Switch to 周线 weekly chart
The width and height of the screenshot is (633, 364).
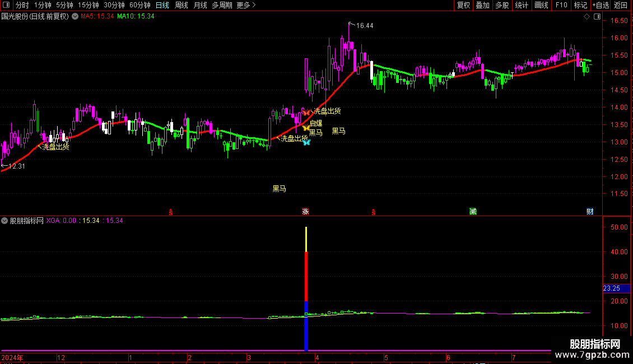(x=181, y=5)
